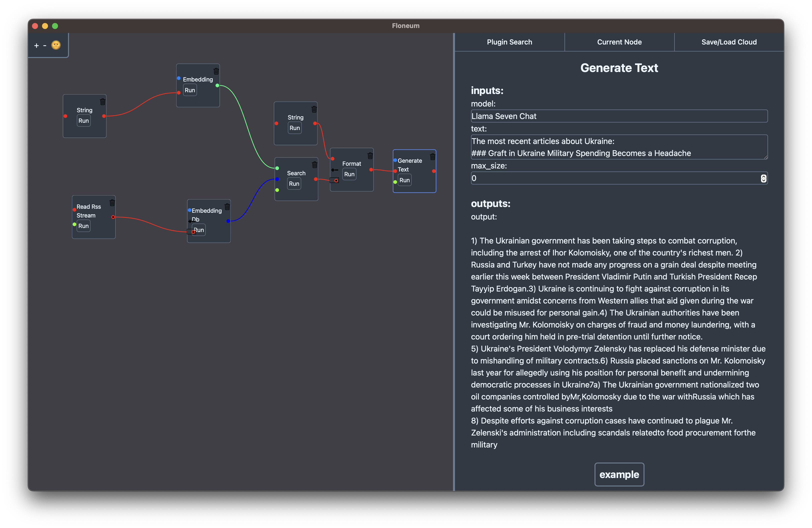Click green input port on Read Rss Stream node
Viewport: 812px width, 528px height.
click(74, 224)
